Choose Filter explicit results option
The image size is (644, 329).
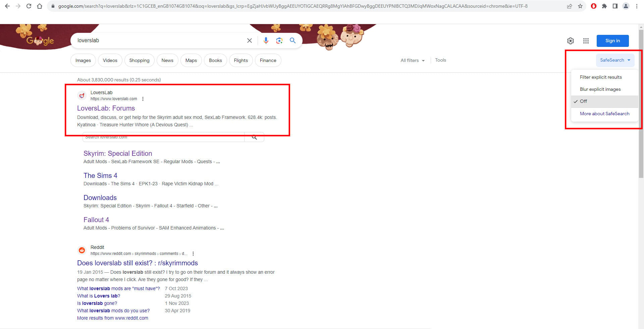(x=604, y=77)
